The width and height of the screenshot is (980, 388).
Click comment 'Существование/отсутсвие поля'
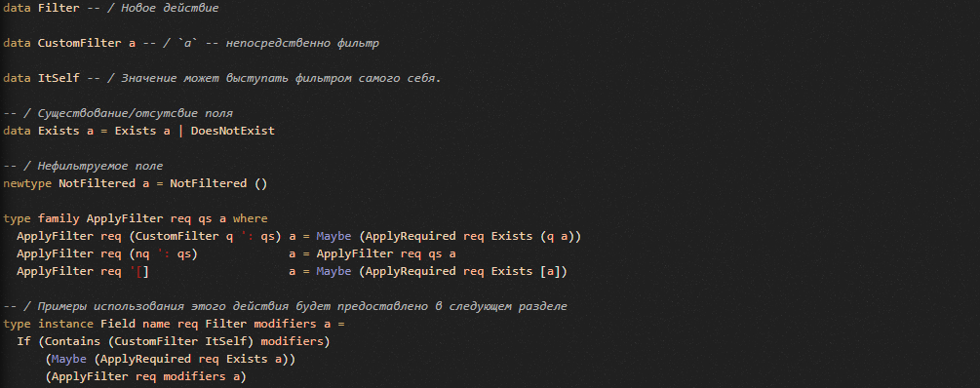point(135,114)
